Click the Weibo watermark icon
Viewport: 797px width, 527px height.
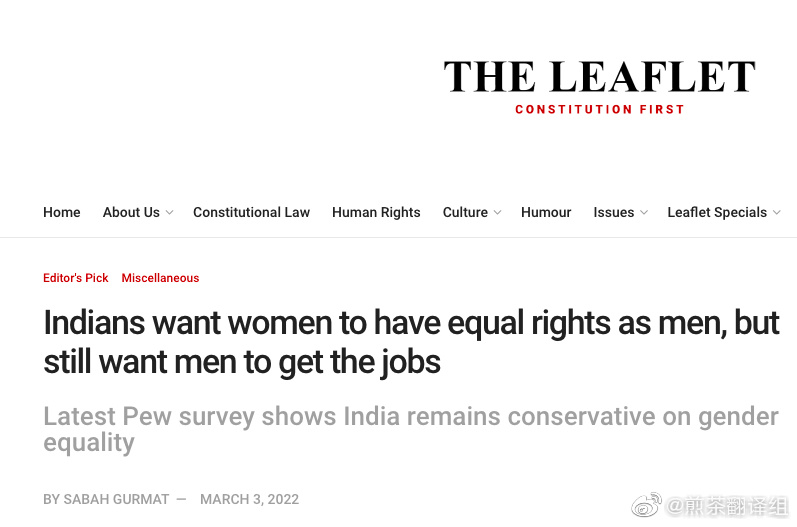[646, 505]
